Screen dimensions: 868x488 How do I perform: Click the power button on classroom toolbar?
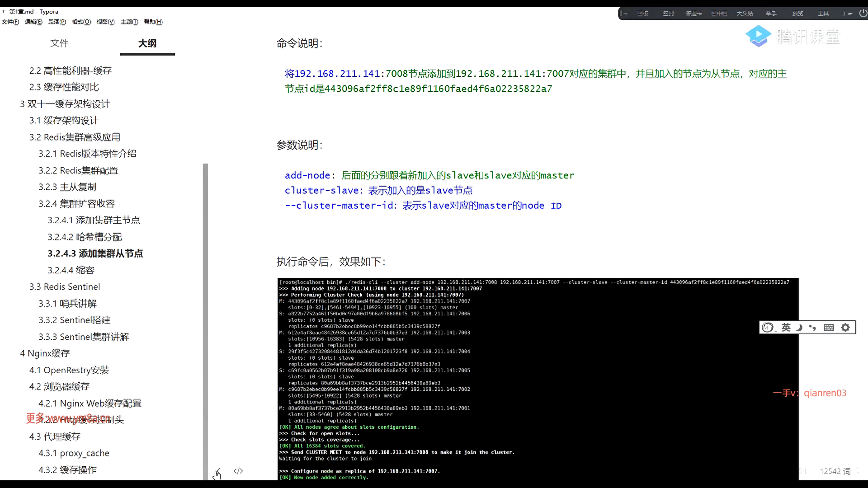click(x=863, y=13)
